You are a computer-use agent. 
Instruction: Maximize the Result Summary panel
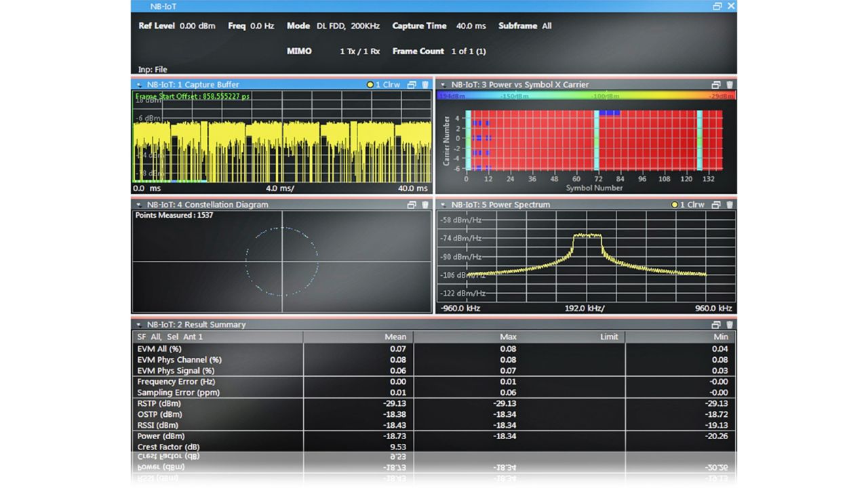click(x=716, y=325)
